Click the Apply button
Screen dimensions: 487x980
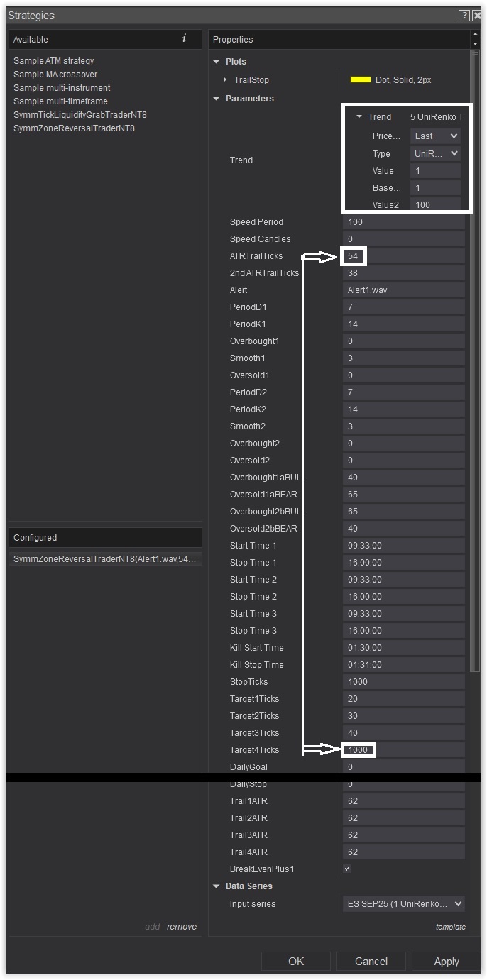click(x=446, y=961)
